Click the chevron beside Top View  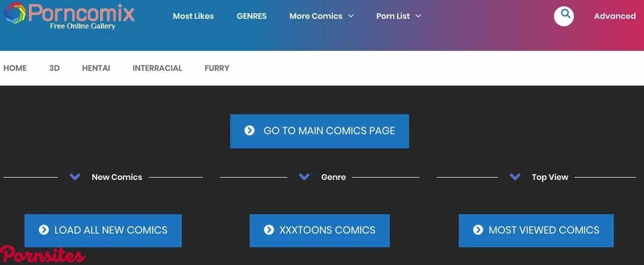tap(515, 177)
